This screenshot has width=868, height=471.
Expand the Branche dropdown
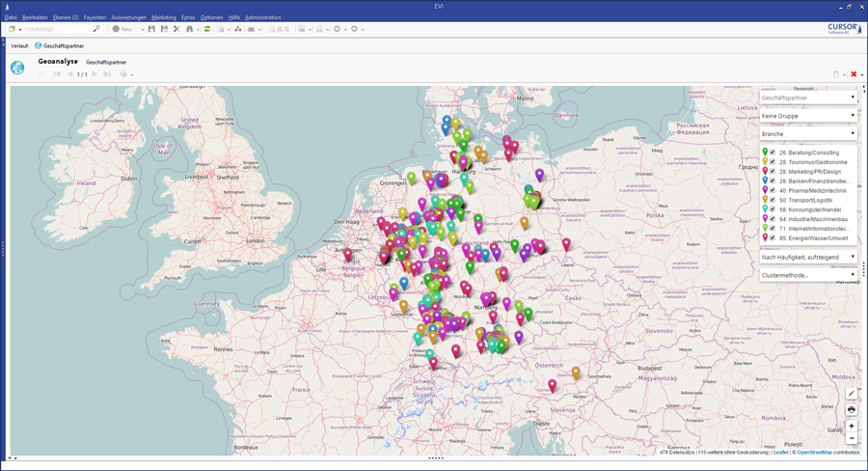pyautogui.click(x=808, y=134)
